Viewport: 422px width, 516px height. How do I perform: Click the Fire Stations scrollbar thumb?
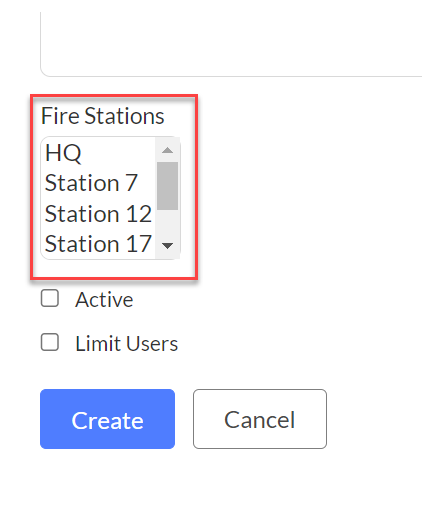tap(167, 186)
